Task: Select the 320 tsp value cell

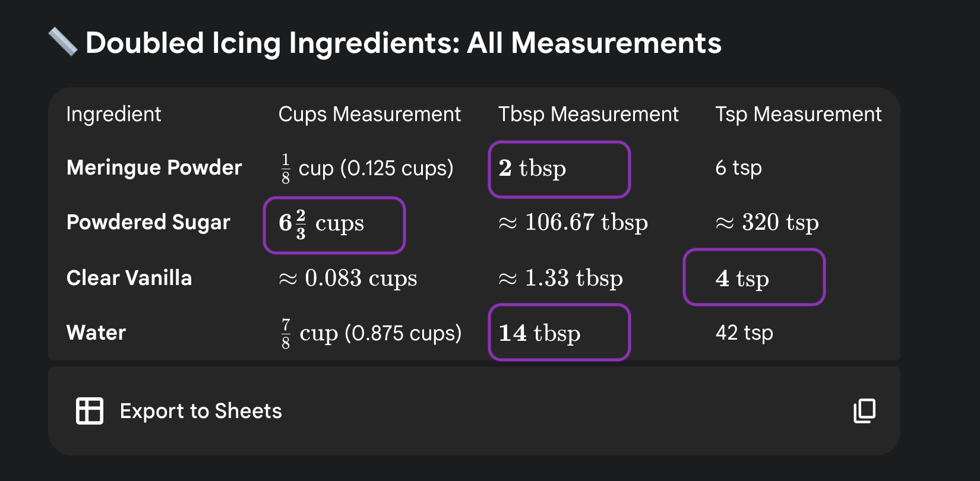Action: (766, 223)
